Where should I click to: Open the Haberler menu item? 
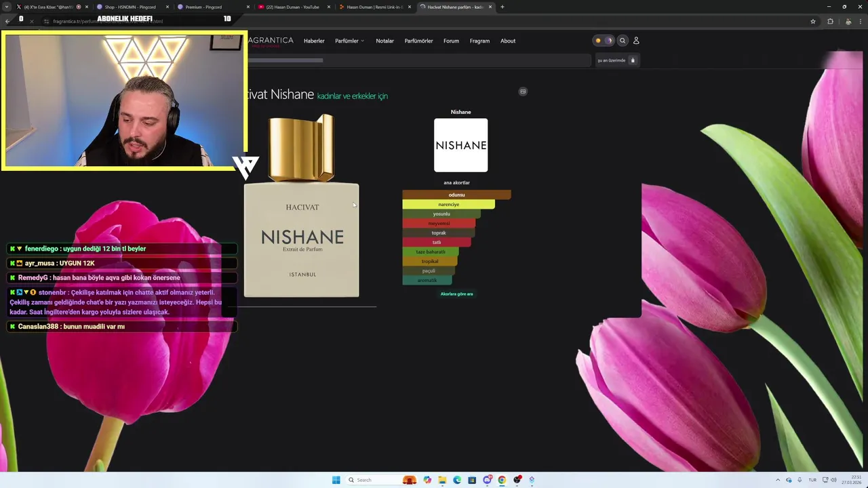314,41
